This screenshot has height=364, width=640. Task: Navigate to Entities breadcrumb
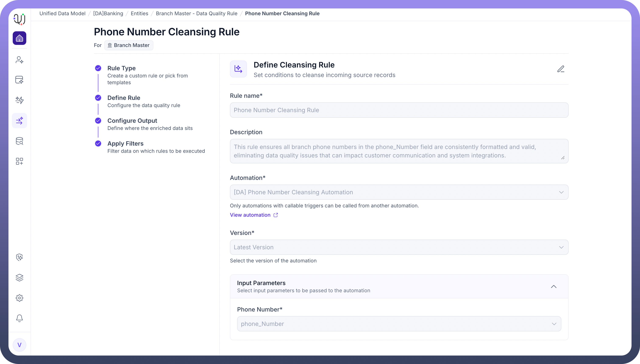[139, 14]
